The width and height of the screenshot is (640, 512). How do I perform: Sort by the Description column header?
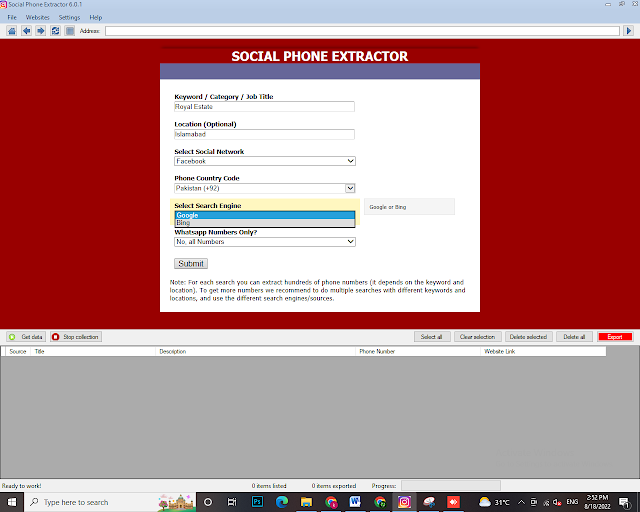(x=256, y=352)
